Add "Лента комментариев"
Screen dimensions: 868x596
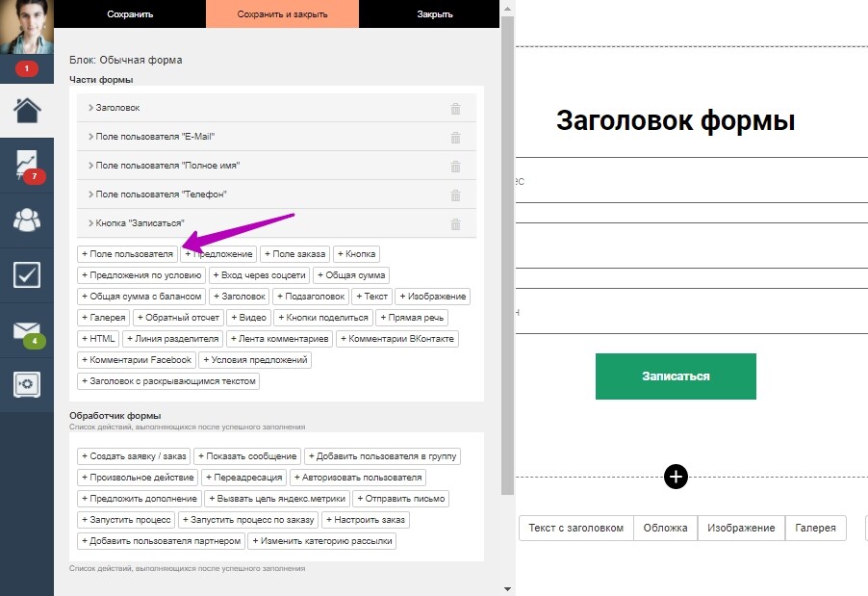280,338
